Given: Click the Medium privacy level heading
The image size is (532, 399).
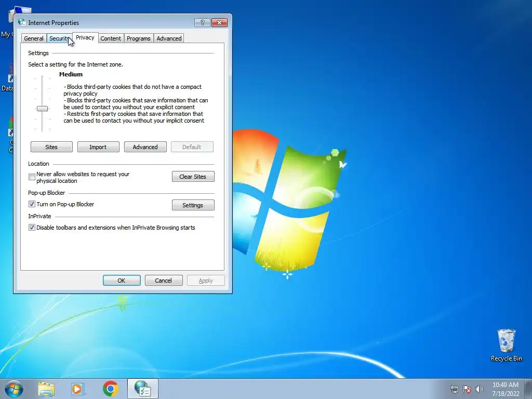Looking at the screenshot, I should [x=71, y=74].
